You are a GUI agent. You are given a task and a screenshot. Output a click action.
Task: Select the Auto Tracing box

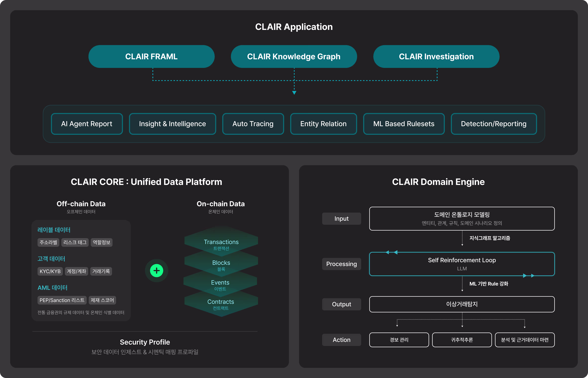(253, 124)
